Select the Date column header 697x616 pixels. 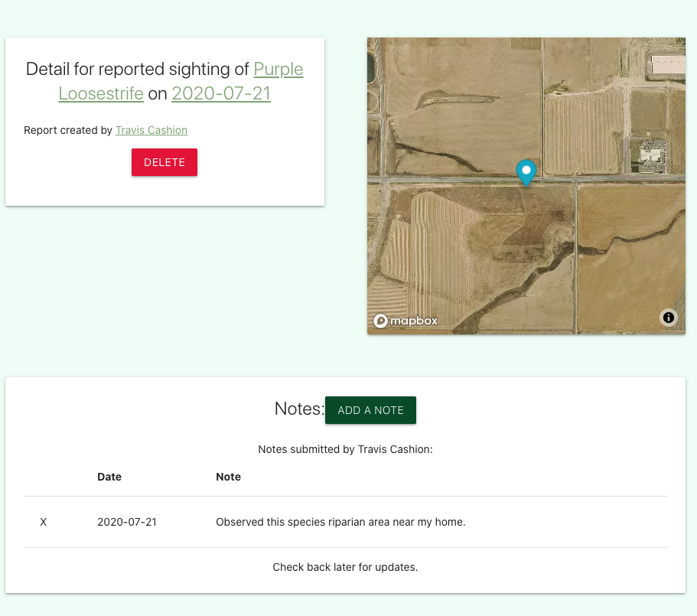click(109, 476)
